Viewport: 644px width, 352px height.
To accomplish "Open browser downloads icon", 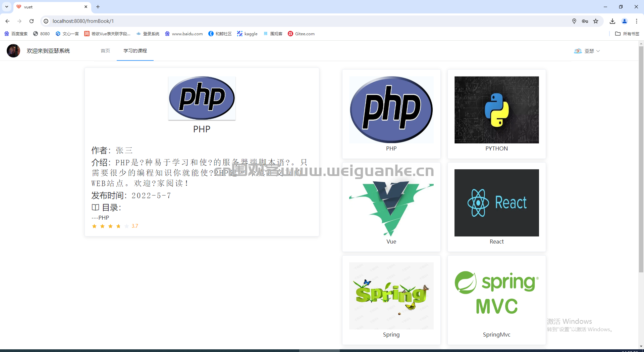I will pyautogui.click(x=612, y=21).
